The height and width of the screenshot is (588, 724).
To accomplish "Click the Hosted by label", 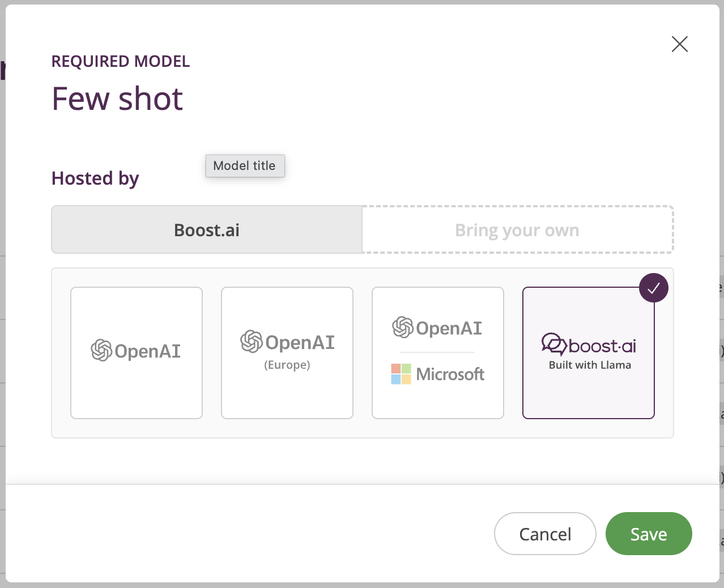I will click(x=95, y=178).
